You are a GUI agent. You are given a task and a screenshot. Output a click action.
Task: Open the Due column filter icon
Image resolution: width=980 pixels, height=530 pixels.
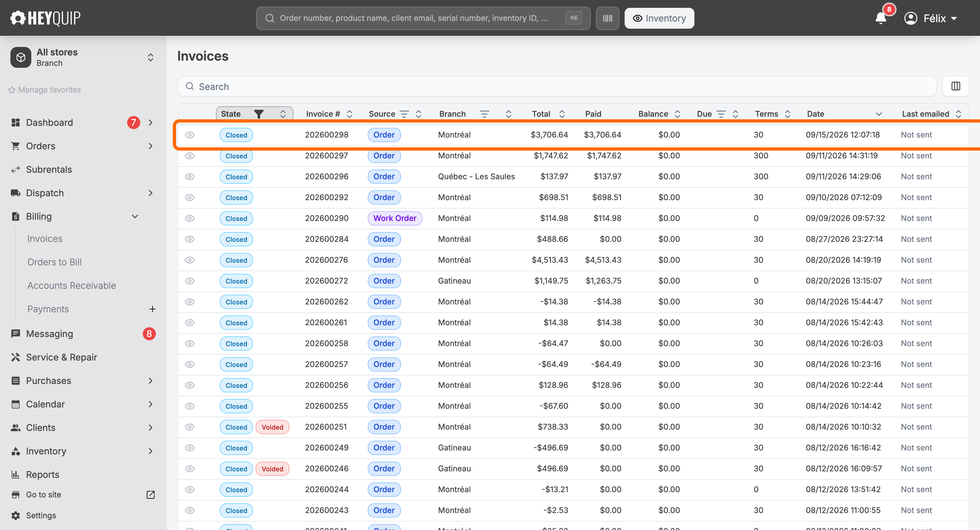coord(721,114)
